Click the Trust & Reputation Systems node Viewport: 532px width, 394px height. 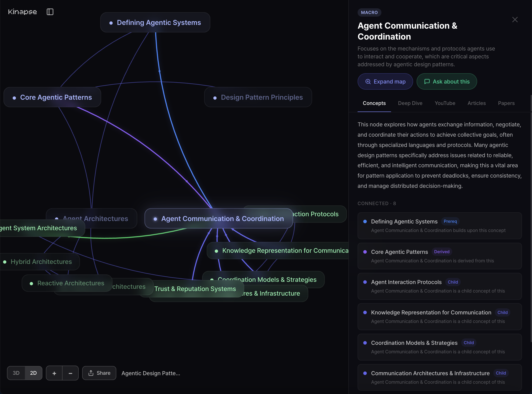pyautogui.click(x=195, y=289)
